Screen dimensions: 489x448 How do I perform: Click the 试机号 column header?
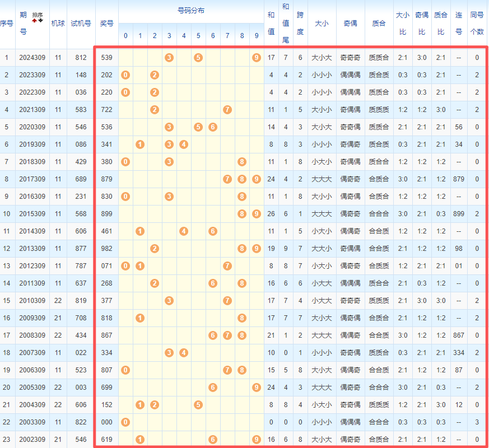point(81,24)
